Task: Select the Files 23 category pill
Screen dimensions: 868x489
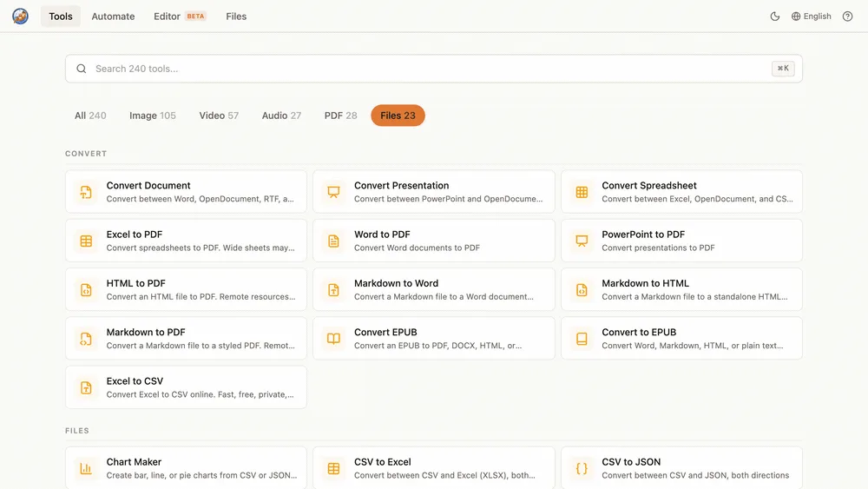Action: coord(398,116)
